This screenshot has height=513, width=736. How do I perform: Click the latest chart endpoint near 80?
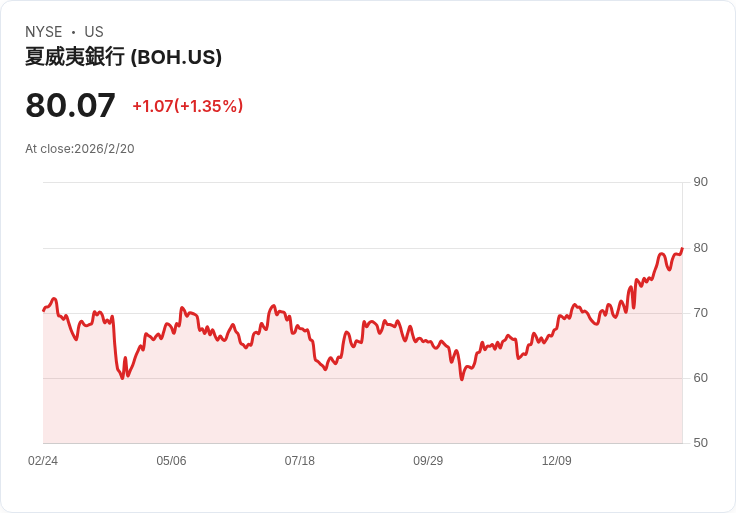click(682, 248)
